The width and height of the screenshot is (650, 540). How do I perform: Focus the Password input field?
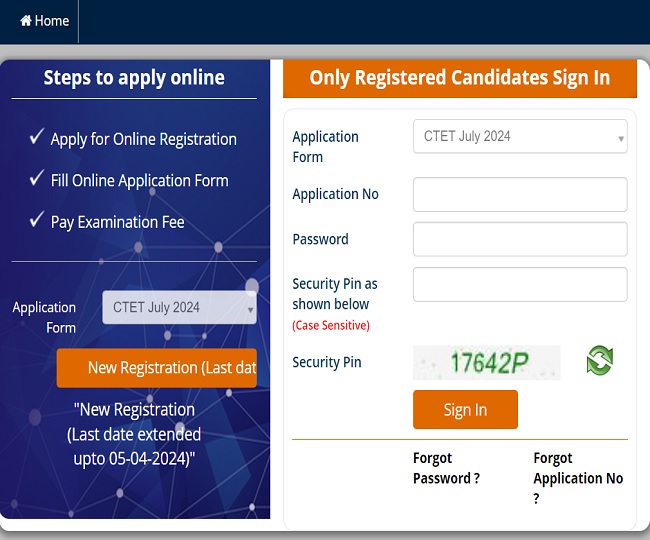click(x=520, y=239)
